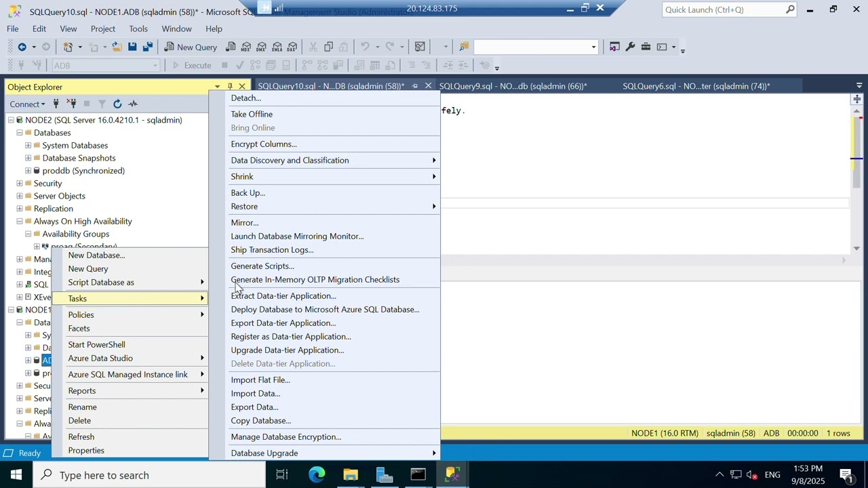Expand the System Databases node under NODE2
This screenshot has height=488, width=868.
28,145
